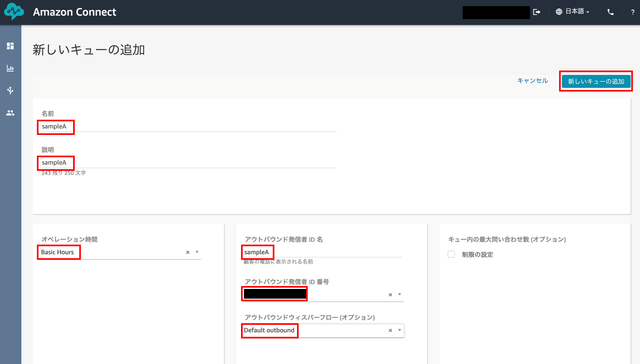Image resolution: width=640 pixels, height=364 pixels.
Task: Click the Amazon Connect cloud logo
Action: pos(14,12)
